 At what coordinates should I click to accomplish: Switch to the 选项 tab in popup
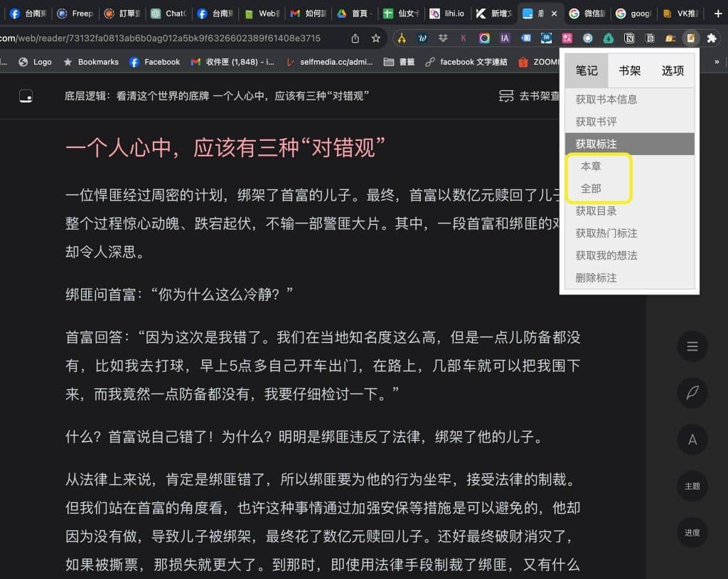click(673, 70)
